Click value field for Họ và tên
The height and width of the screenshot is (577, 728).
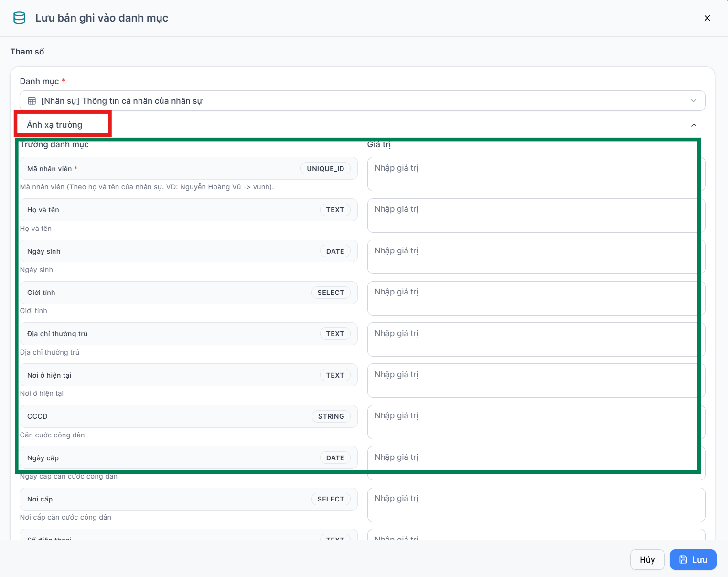point(536,216)
